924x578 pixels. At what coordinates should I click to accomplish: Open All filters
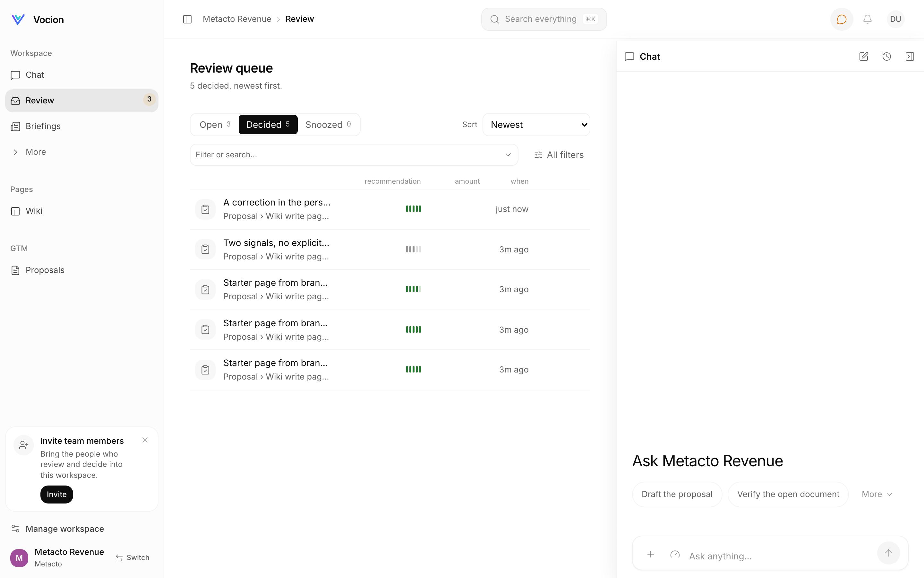[x=559, y=155]
